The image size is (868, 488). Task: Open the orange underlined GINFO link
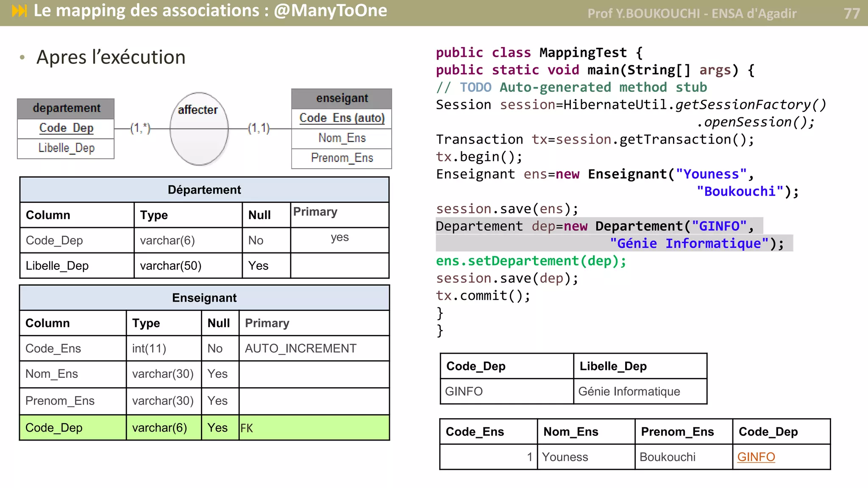pyautogui.click(x=756, y=457)
